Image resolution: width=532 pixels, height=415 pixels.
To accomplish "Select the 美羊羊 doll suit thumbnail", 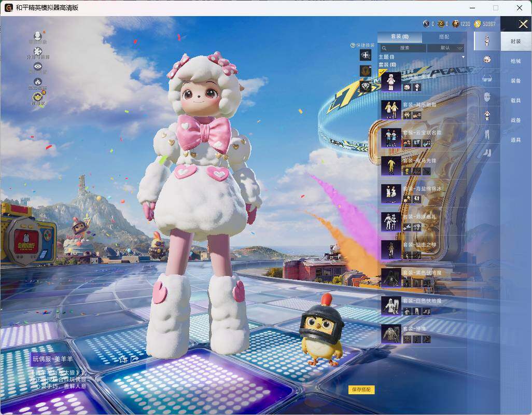I will point(391,81).
